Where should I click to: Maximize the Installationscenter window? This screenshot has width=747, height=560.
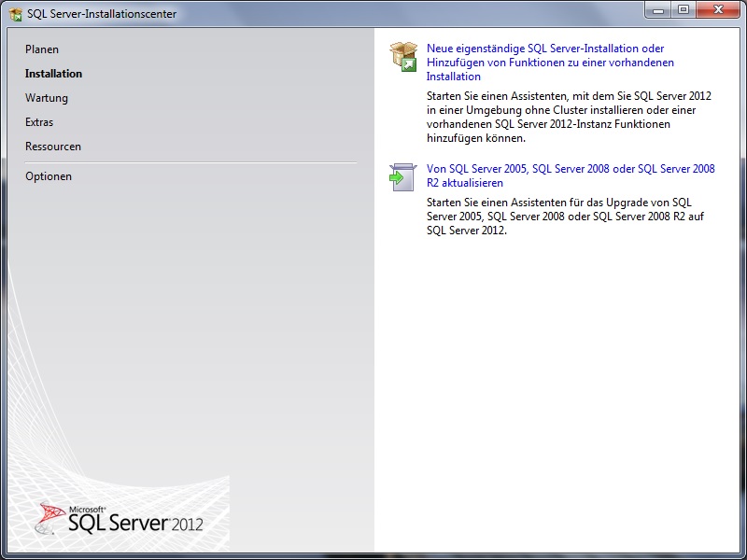(684, 10)
